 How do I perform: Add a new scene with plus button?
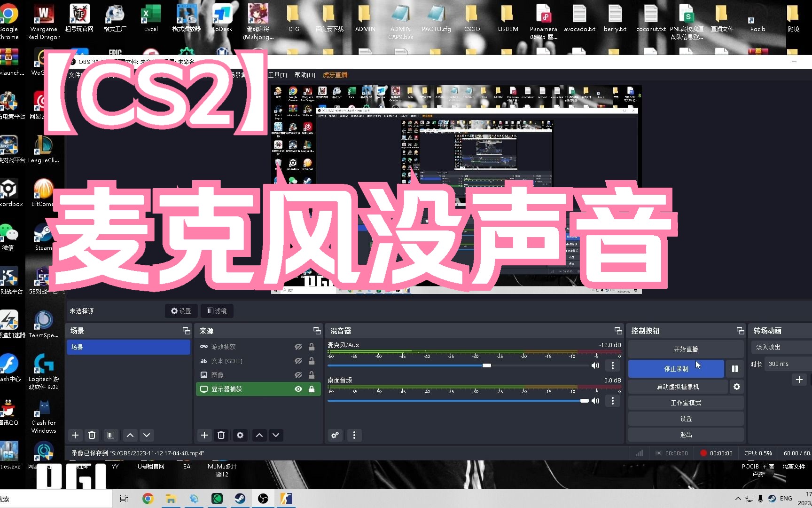pyautogui.click(x=75, y=435)
